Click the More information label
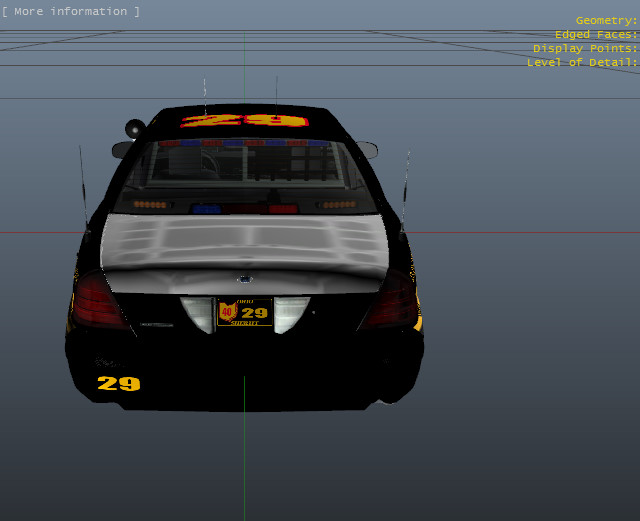Viewport: 640px width, 521px height. pyautogui.click(x=70, y=12)
